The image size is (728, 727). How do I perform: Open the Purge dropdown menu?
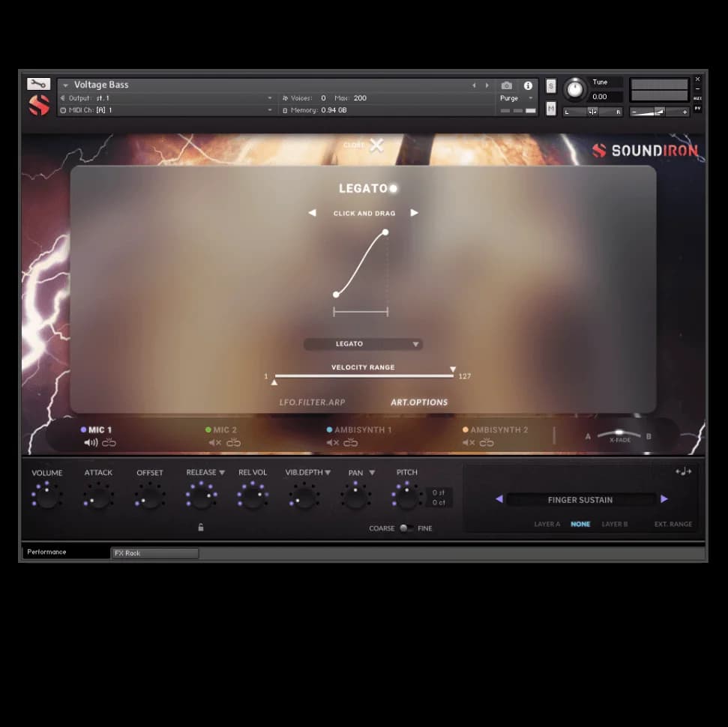tap(529, 98)
